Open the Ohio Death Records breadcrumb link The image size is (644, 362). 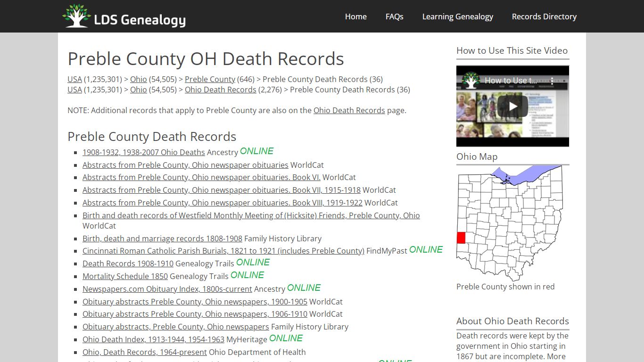click(x=220, y=90)
